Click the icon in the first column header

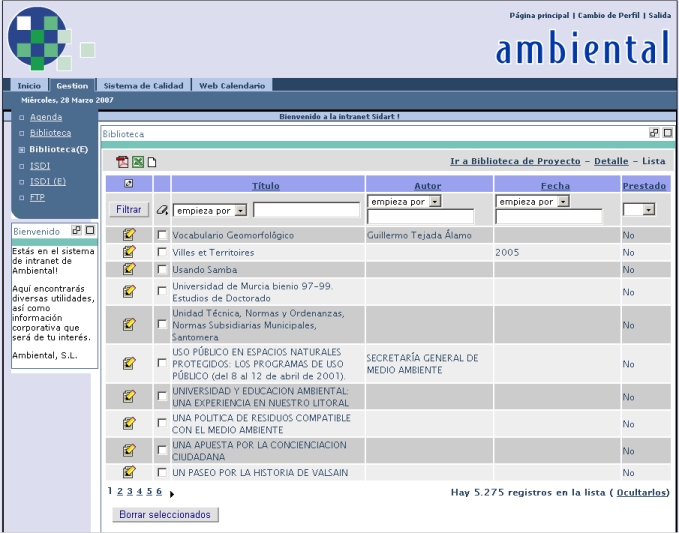click(x=129, y=184)
